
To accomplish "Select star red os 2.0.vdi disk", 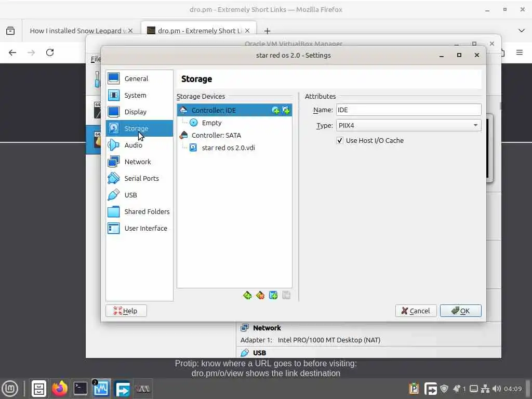I will click(x=234, y=148).
